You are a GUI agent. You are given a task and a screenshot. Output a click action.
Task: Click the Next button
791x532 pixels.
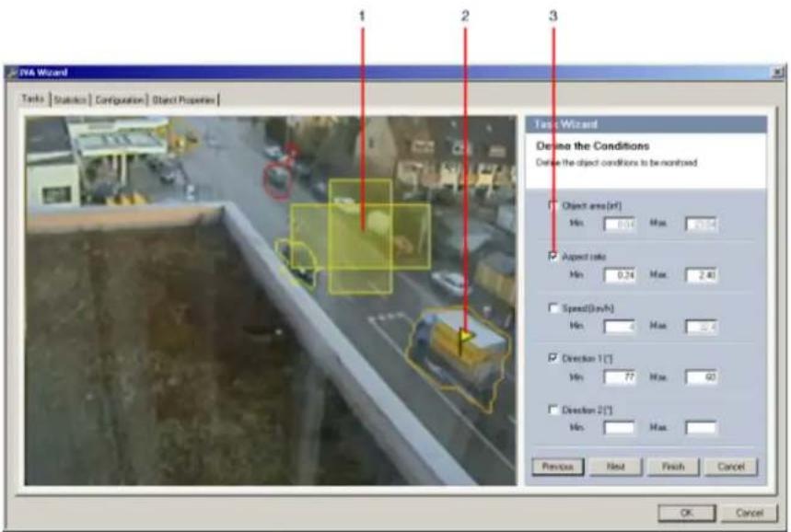616,467
